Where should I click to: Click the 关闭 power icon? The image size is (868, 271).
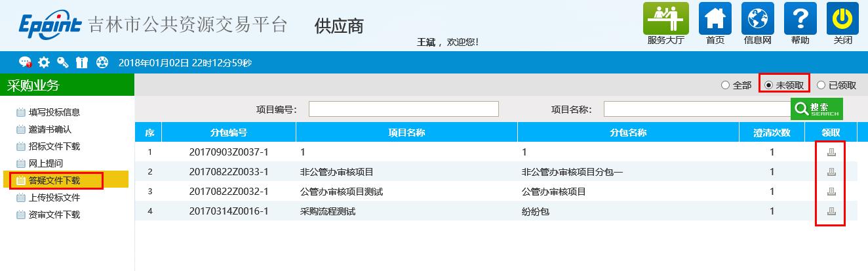click(x=843, y=18)
